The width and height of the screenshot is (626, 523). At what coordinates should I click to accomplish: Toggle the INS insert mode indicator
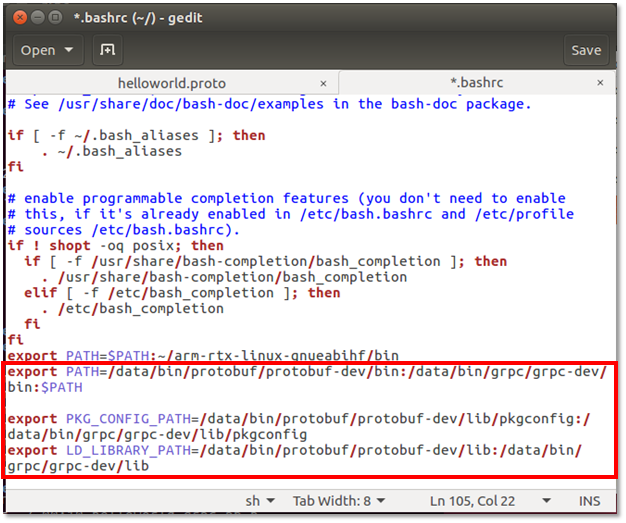point(589,501)
